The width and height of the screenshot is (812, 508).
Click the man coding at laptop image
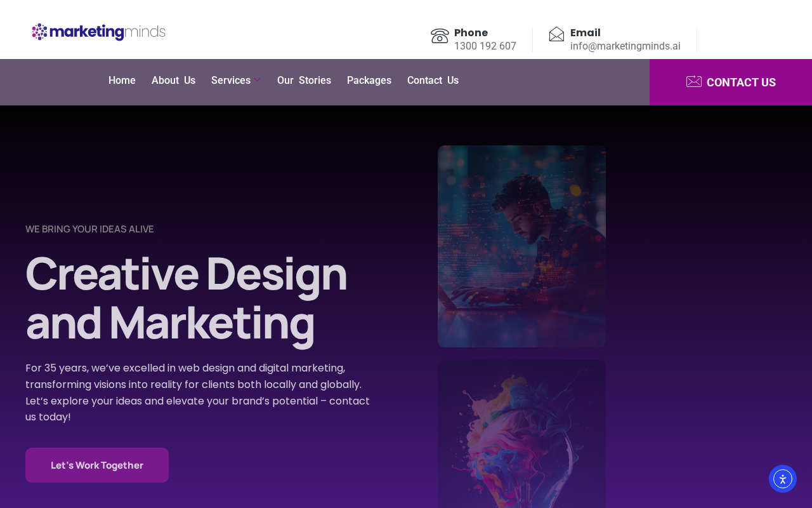521,246
